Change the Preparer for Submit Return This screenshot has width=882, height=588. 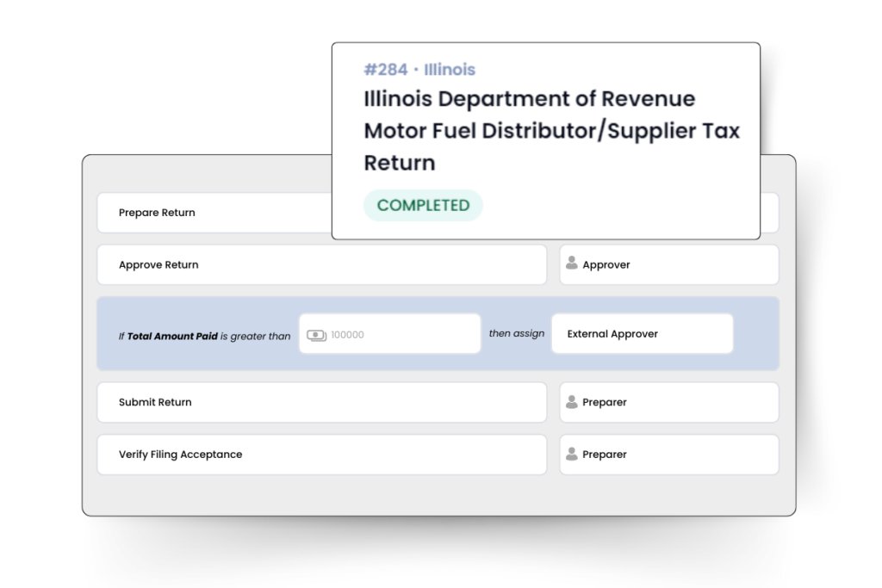point(668,402)
